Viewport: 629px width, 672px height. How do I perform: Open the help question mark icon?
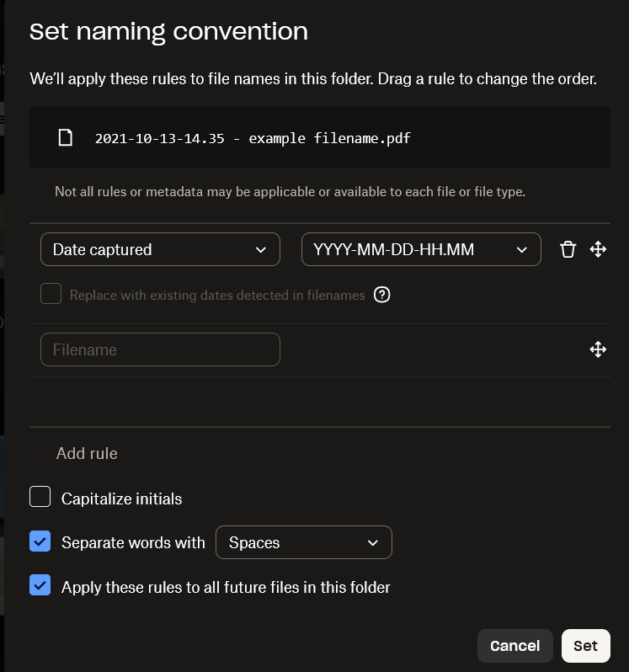[382, 295]
